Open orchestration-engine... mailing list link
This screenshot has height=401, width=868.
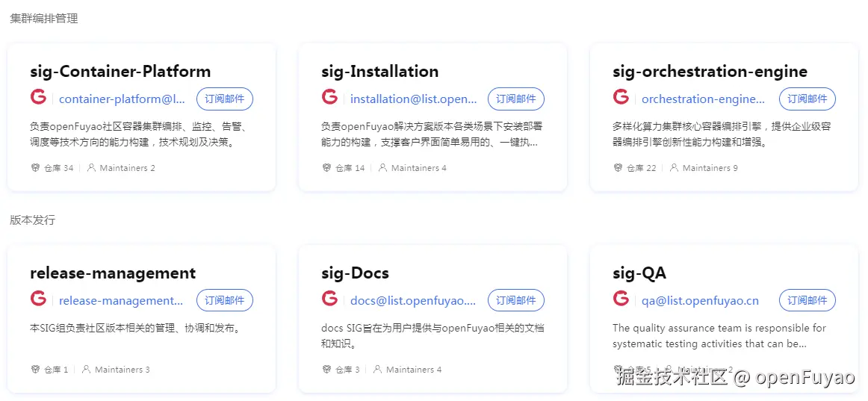(704, 99)
